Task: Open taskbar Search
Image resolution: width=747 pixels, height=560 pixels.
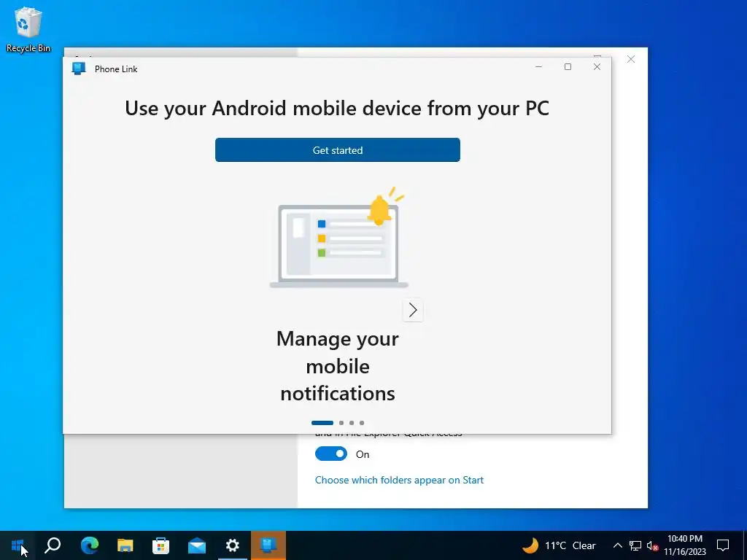Action: (x=53, y=545)
